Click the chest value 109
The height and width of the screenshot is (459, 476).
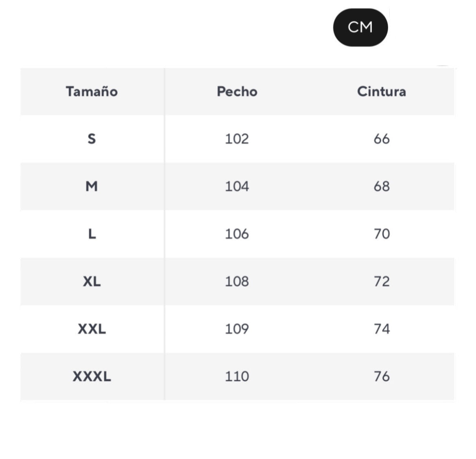[x=237, y=329]
